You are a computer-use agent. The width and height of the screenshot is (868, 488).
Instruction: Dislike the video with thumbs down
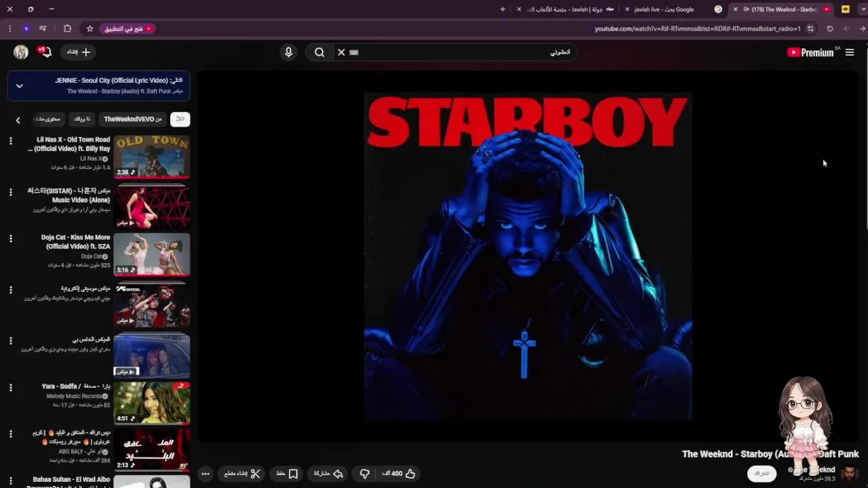(364, 474)
